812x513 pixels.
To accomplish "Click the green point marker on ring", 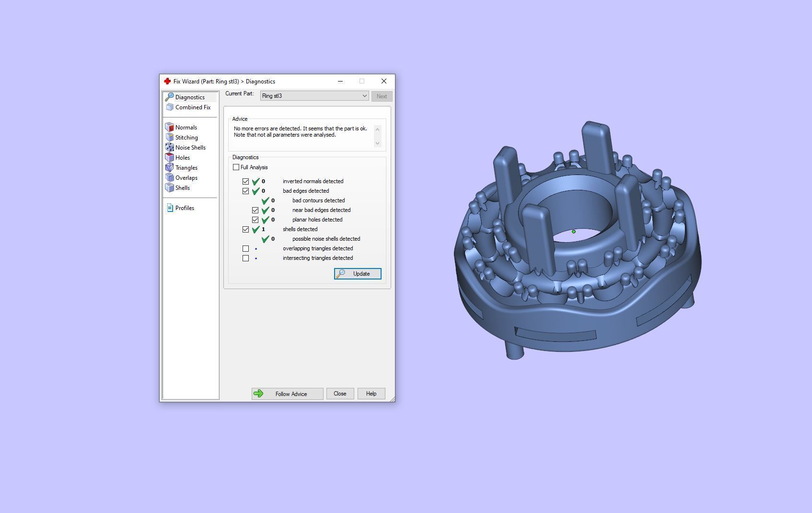I will coord(574,232).
